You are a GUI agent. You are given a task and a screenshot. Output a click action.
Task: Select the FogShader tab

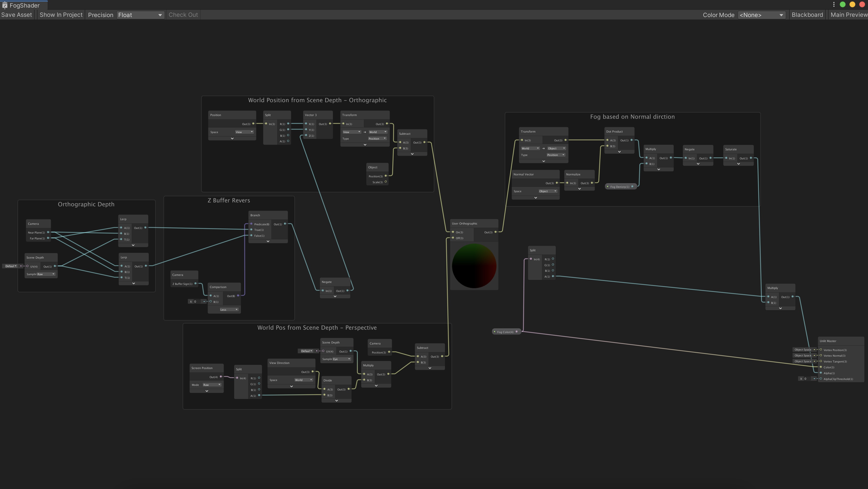pyautogui.click(x=24, y=5)
